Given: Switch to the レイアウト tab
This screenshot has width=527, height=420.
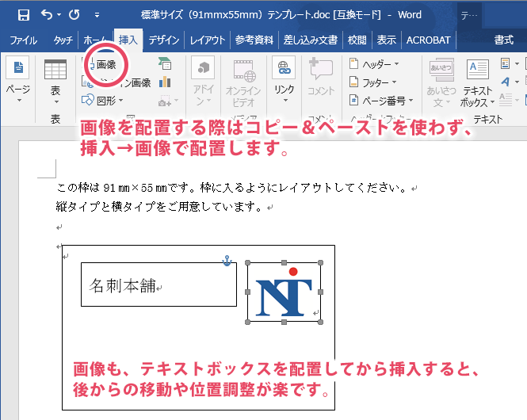Looking at the screenshot, I should (208, 40).
